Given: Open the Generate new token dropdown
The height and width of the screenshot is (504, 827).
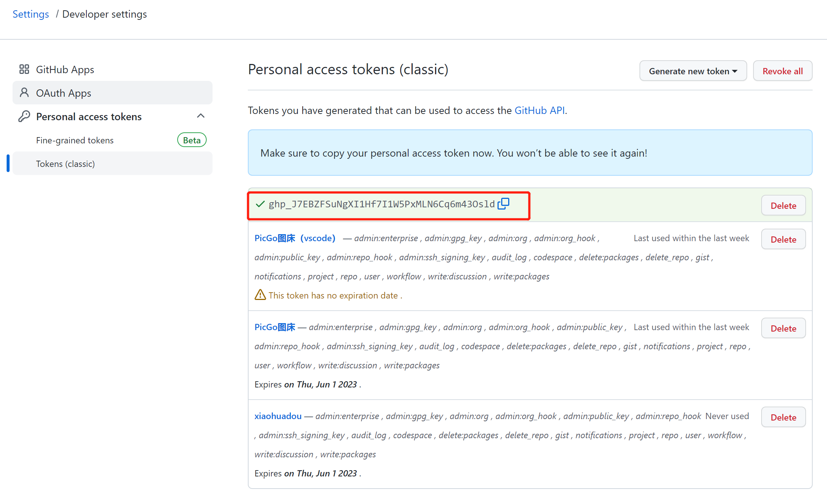Looking at the screenshot, I should coord(693,71).
